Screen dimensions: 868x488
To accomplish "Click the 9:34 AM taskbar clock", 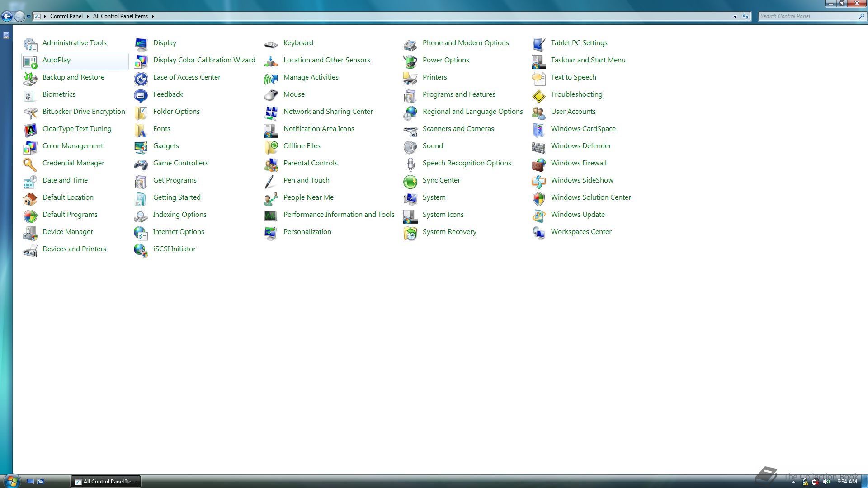I will pyautogui.click(x=847, y=482).
